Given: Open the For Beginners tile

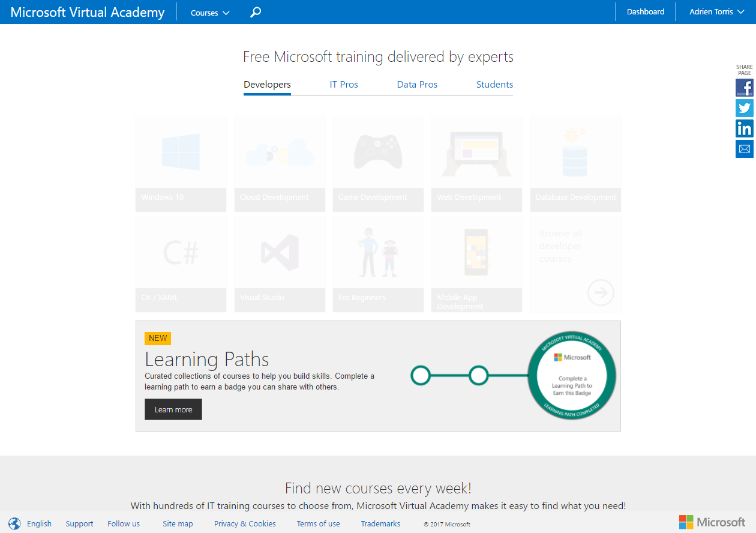Looking at the screenshot, I should pyautogui.click(x=378, y=264).
